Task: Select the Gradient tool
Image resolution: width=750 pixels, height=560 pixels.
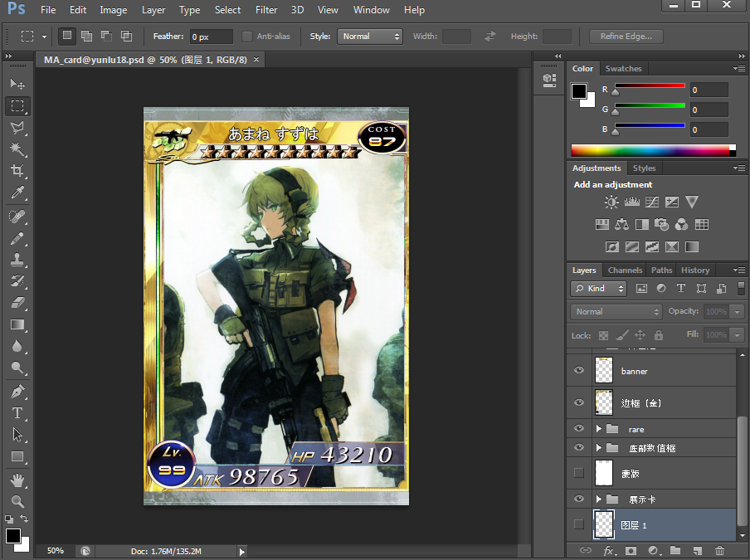Action: click(x=17, y=324)
